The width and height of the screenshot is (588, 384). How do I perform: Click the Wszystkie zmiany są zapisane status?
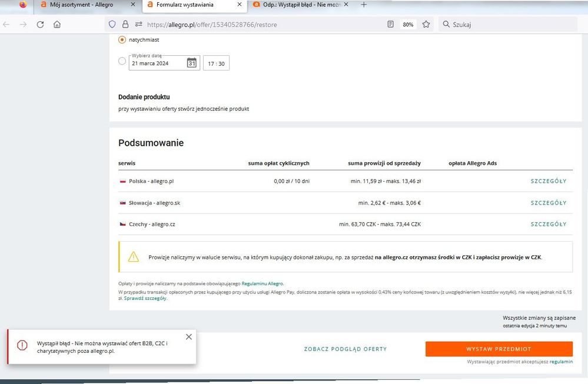point(539,318)
